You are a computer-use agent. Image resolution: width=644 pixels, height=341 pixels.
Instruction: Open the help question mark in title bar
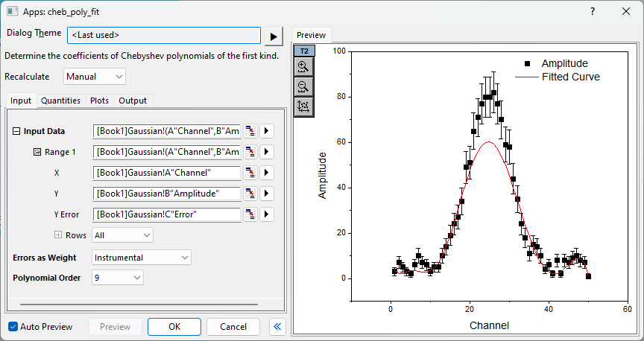tap(593, 12)
